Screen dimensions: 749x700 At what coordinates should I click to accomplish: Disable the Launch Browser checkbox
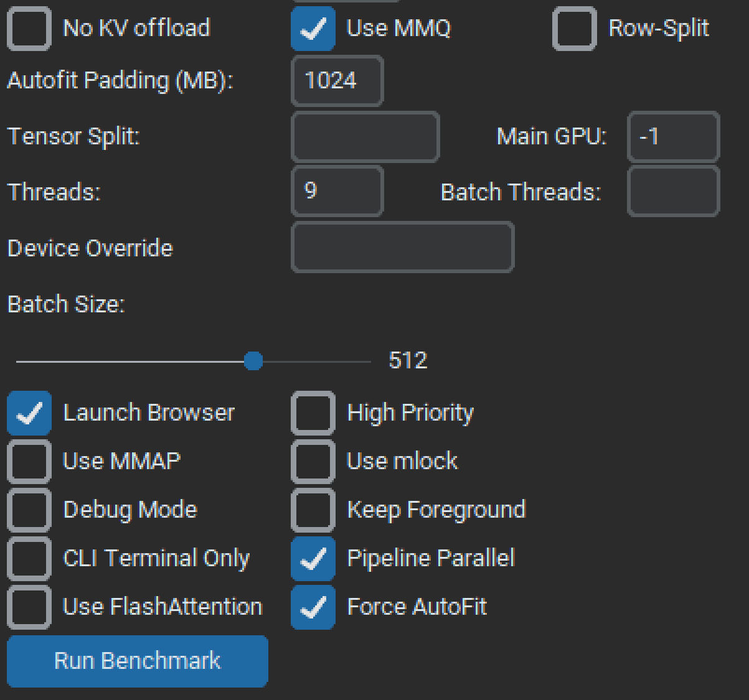coord(29,413)
